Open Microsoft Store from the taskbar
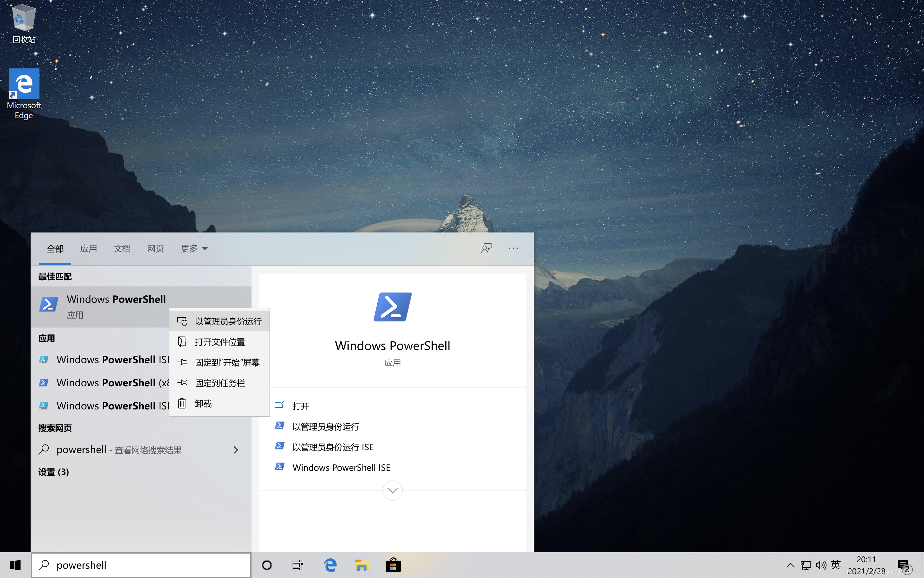This screenshot has width=924, height=578. tap(393, 565)
